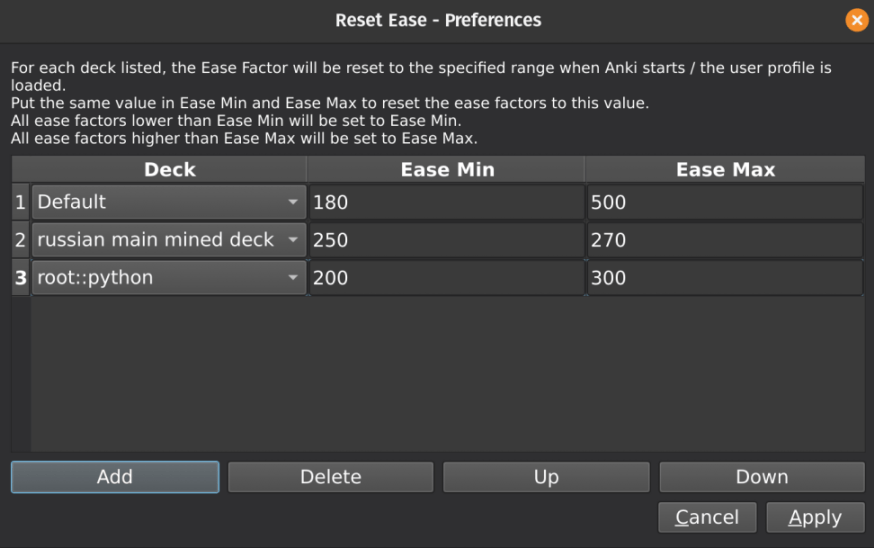Screen dimensions: 874x548
Task: Select row header number 2
Action: click(20, 240)
